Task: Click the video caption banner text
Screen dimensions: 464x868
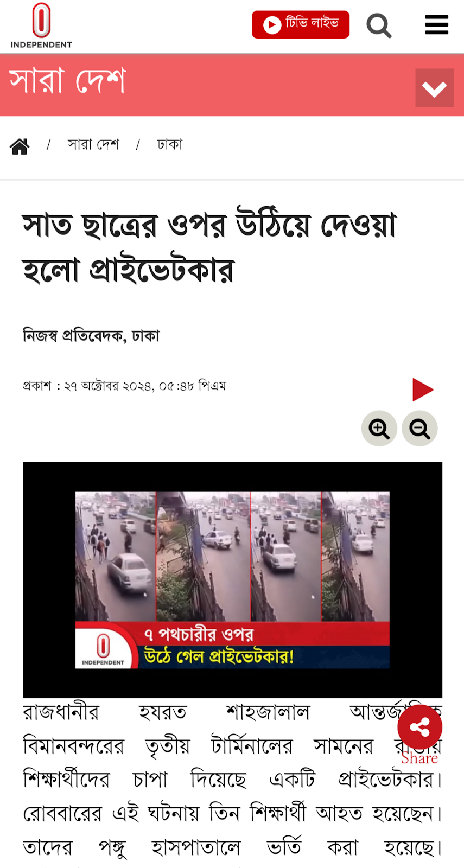Action: 219,646
